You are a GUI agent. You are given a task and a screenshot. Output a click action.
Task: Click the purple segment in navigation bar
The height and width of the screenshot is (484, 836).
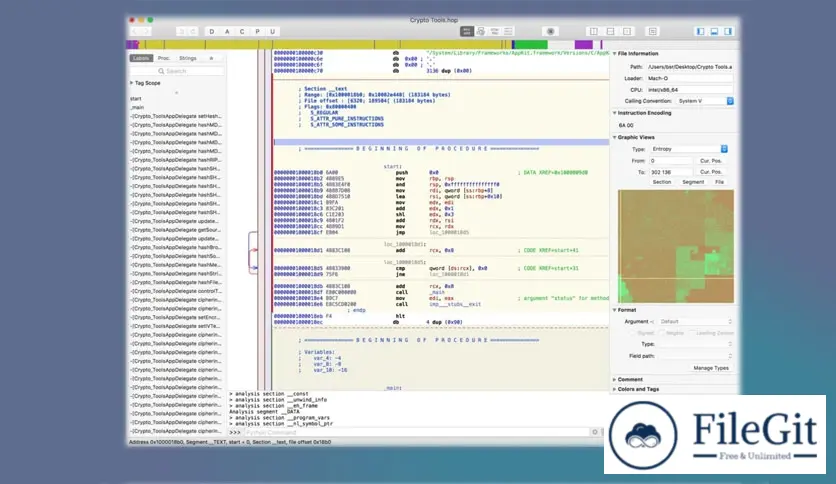583,45
